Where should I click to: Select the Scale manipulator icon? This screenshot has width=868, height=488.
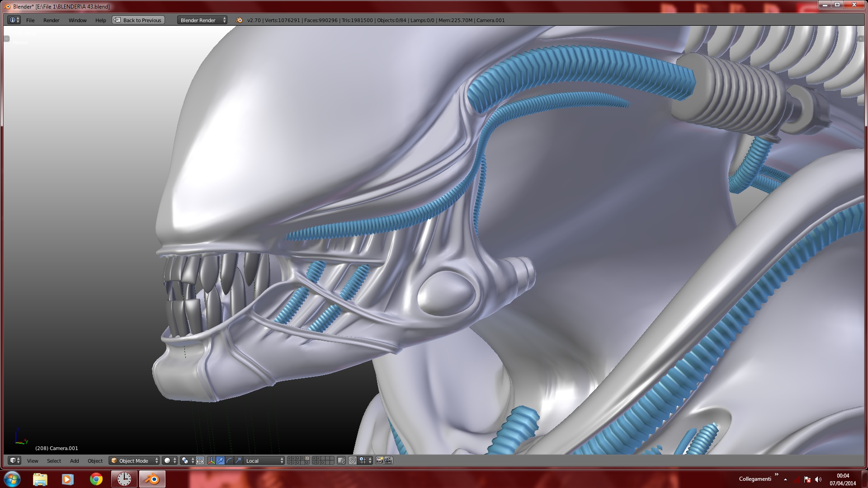(x=238, y=460)
